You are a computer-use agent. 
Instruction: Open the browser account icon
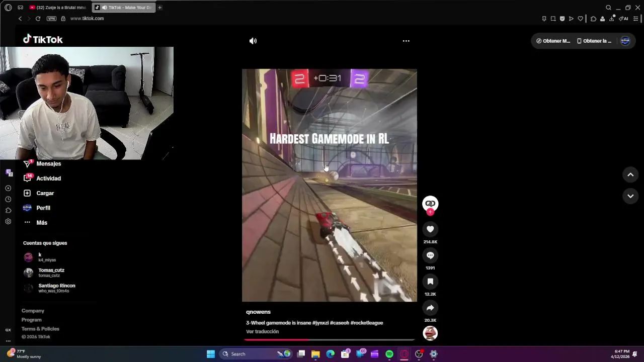click(x=602, y=19)
